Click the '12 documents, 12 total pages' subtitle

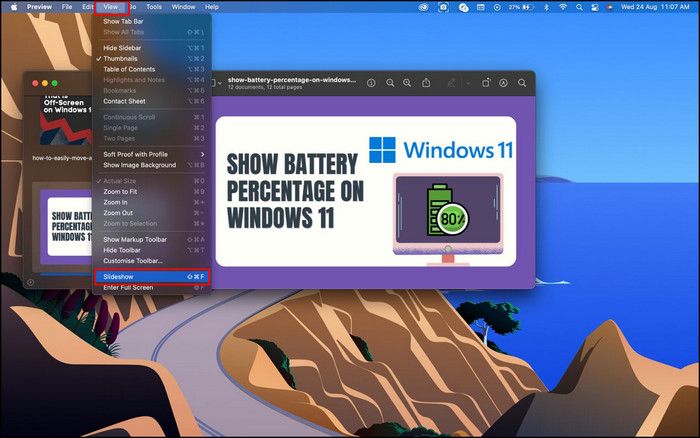[265, 88]
